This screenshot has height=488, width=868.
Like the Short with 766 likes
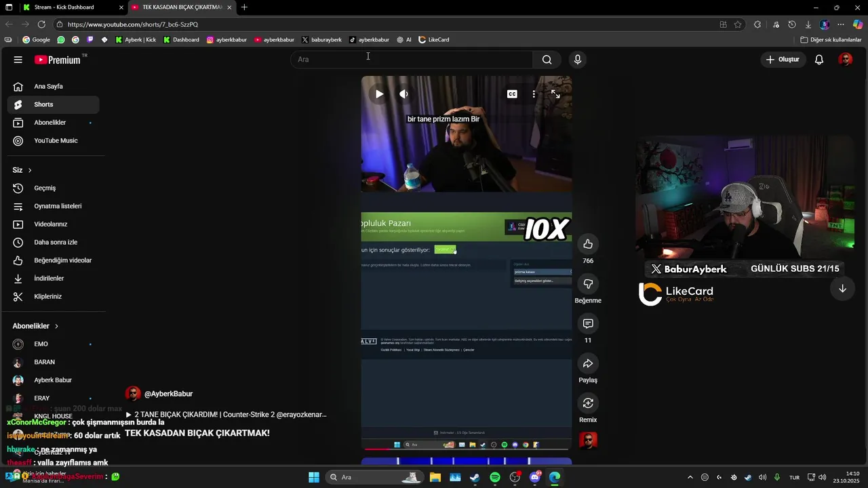click(x=588, y=244)
